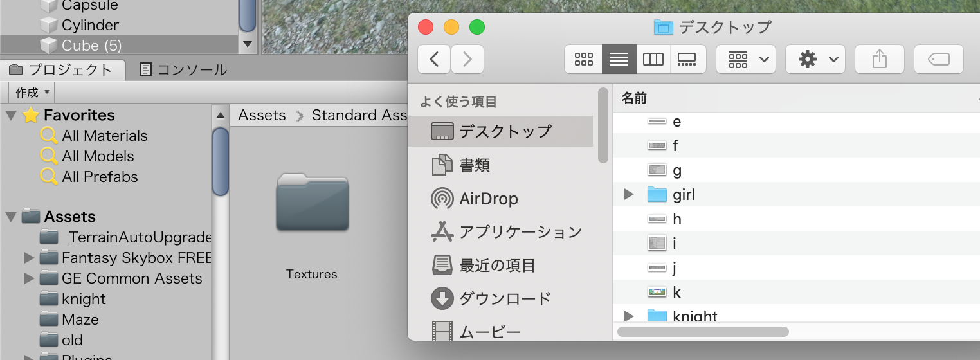The image size is (980, 360).
Task: Switch to the コンソール tab in Unity
Action: coord(184,69)
